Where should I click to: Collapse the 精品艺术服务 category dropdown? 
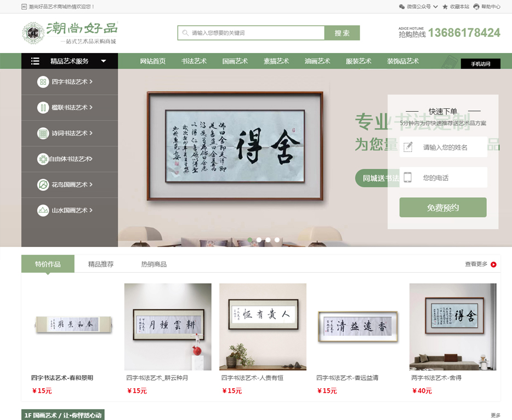[x=104, y=61]
